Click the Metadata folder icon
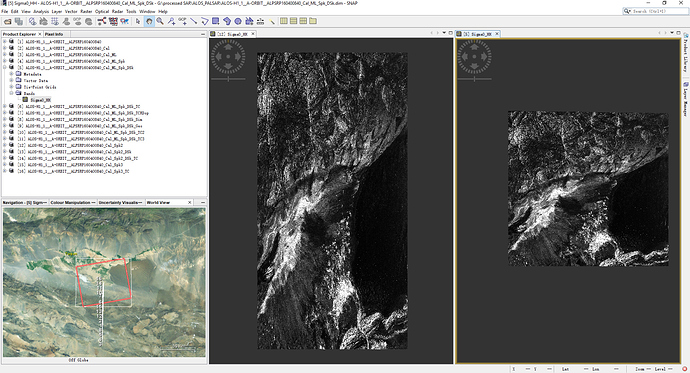 19,74
